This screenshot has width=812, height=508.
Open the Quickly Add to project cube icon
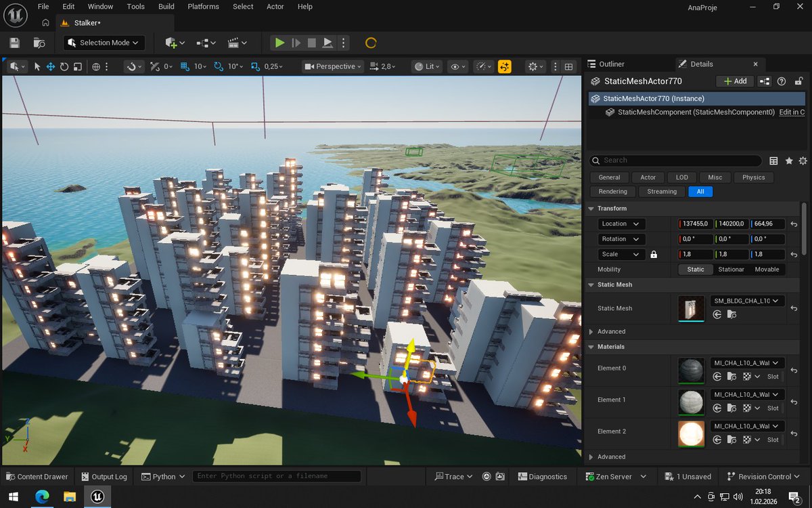(175, 43)
